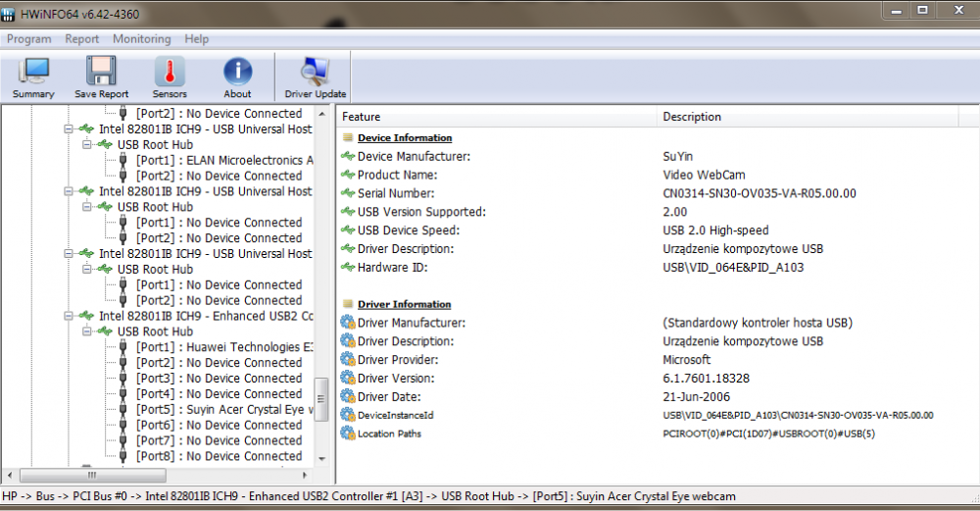Click the Driver Information section icon
Image resolution: width=980 pixels, height=511 pixels.
(x=348, y=304)
